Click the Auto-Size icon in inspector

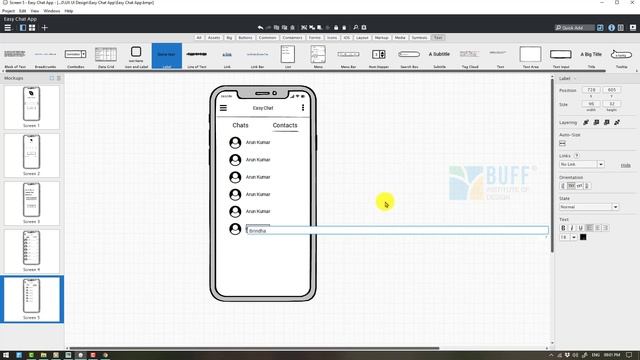[x=562, y=143]
